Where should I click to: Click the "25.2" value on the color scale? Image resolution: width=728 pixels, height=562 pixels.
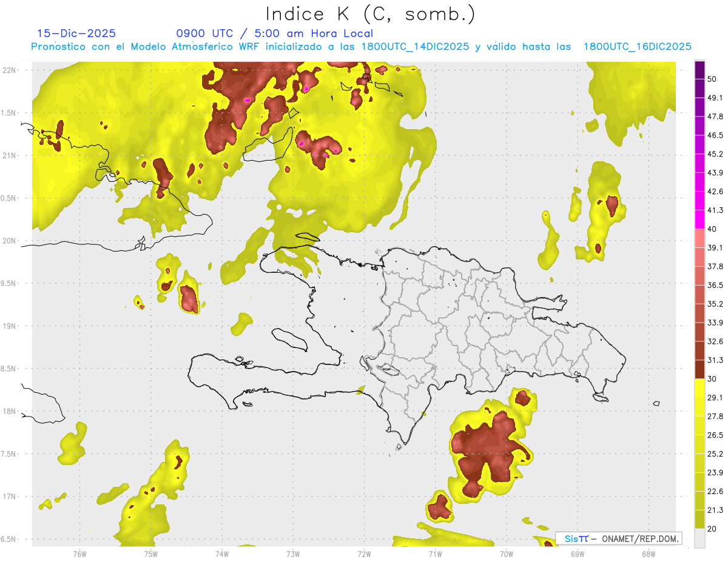point(715,454)
